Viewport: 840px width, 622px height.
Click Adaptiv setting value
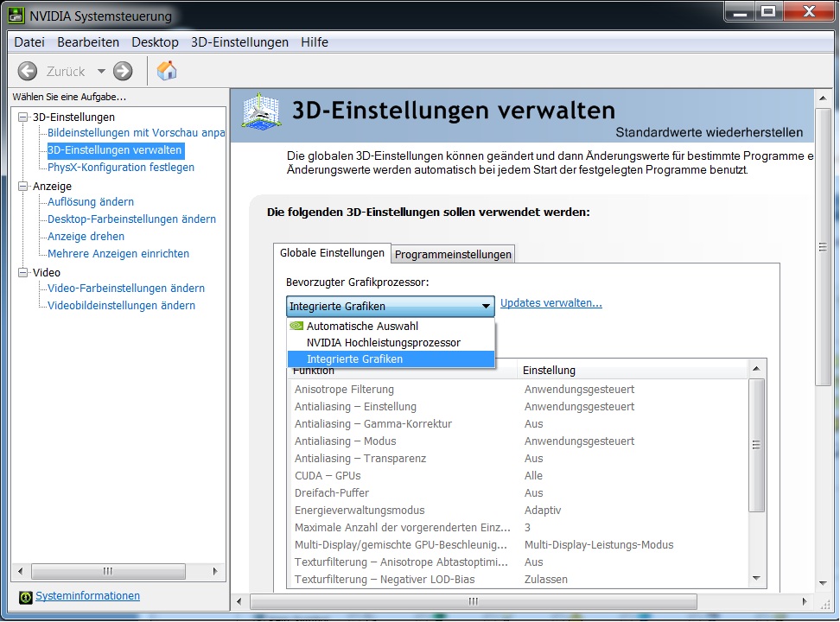[x=543, y=510]
